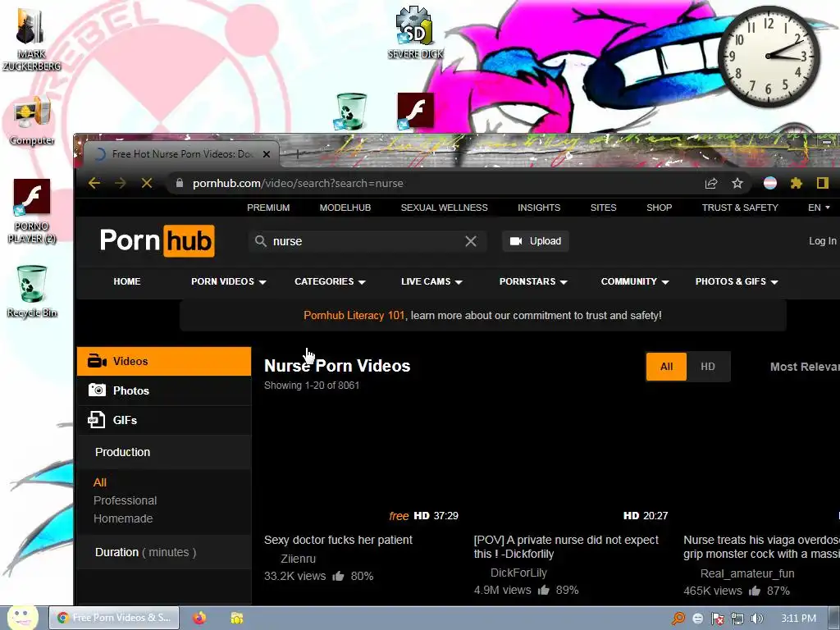Open Firefox from the taskbar
The image size is (840, 630).
tap(199, 618)
